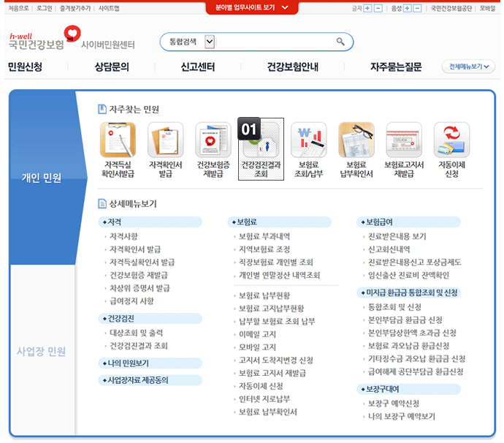Screen dimensions: 504x443
Task: Go to 국민건강보험공단 link
Action: 451,8
